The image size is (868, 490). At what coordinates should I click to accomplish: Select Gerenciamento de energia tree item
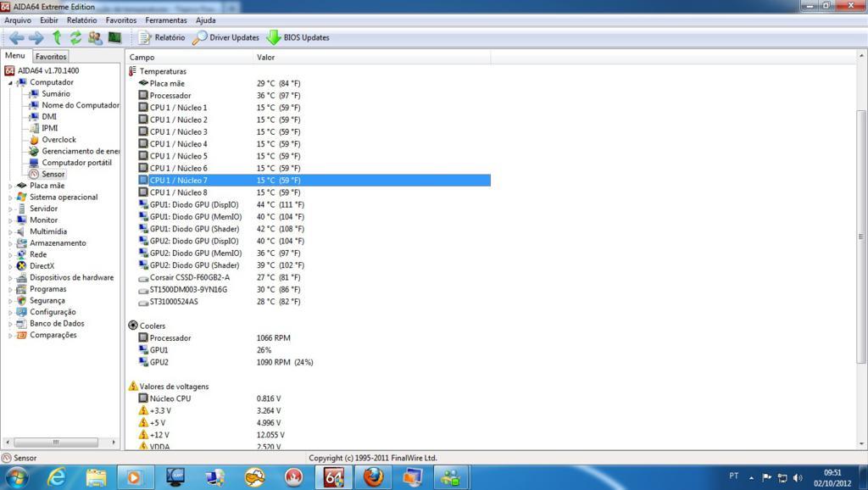pos(81,151)
